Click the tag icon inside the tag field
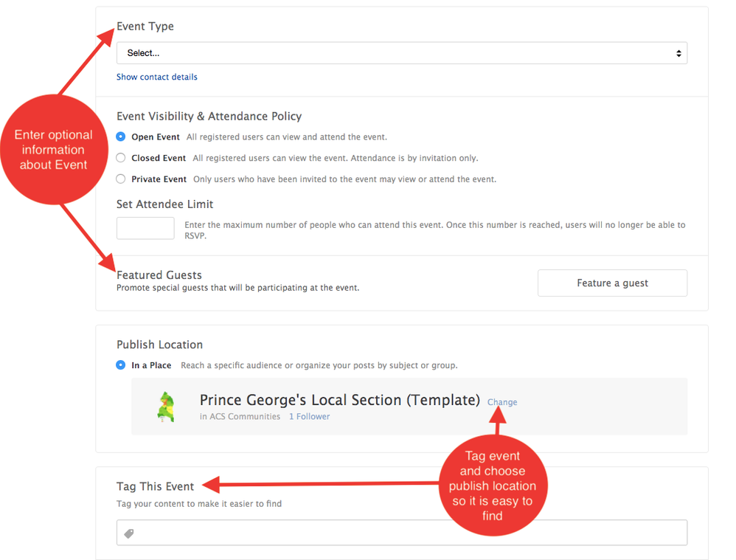 click(x=129, y=533)
